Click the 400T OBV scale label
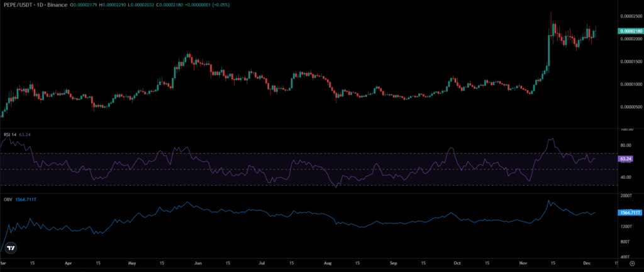 [x=626, y=257]
